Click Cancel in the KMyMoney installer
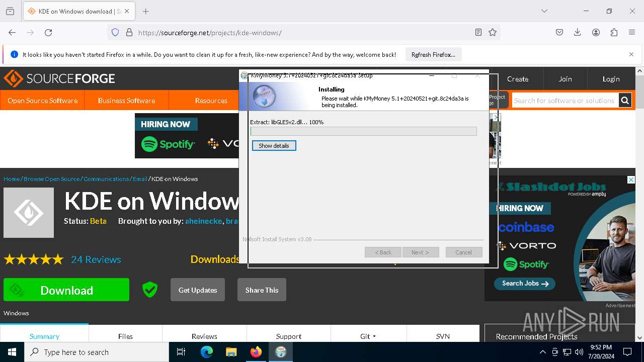644x362 pixels. [x=463, y=252]
